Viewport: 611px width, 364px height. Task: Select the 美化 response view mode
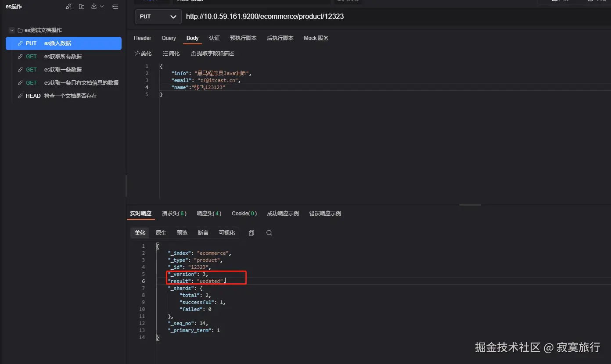pyautogui.click(x=140, y=233)
